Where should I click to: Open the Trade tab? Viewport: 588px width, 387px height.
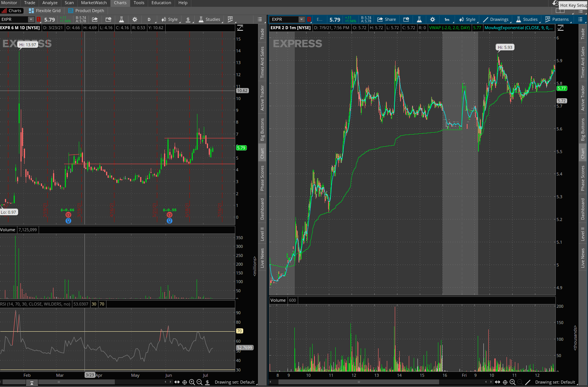(x=30, y=3)
